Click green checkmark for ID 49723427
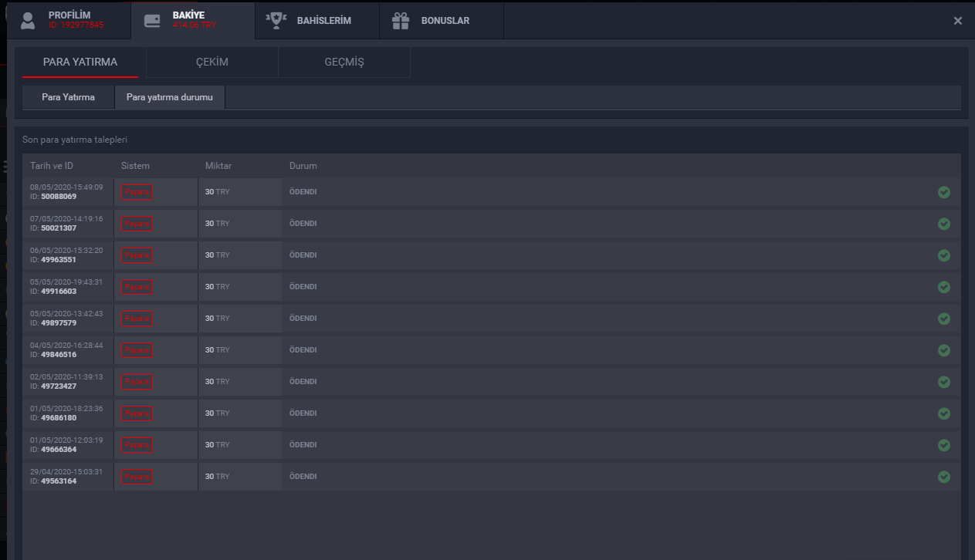The height and width of the screenshot is (560, 975). pyautogui.click(x=943, y=382)
